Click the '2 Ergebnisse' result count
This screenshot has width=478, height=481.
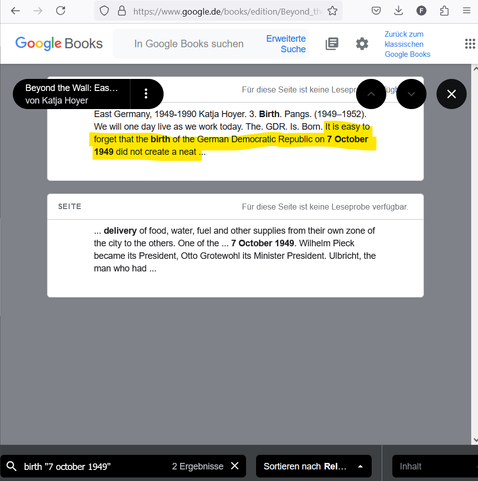pos(197,466)
